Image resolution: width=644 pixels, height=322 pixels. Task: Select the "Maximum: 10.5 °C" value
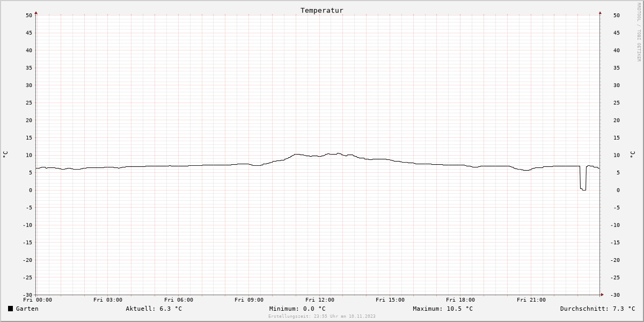(x=443, y=309)
